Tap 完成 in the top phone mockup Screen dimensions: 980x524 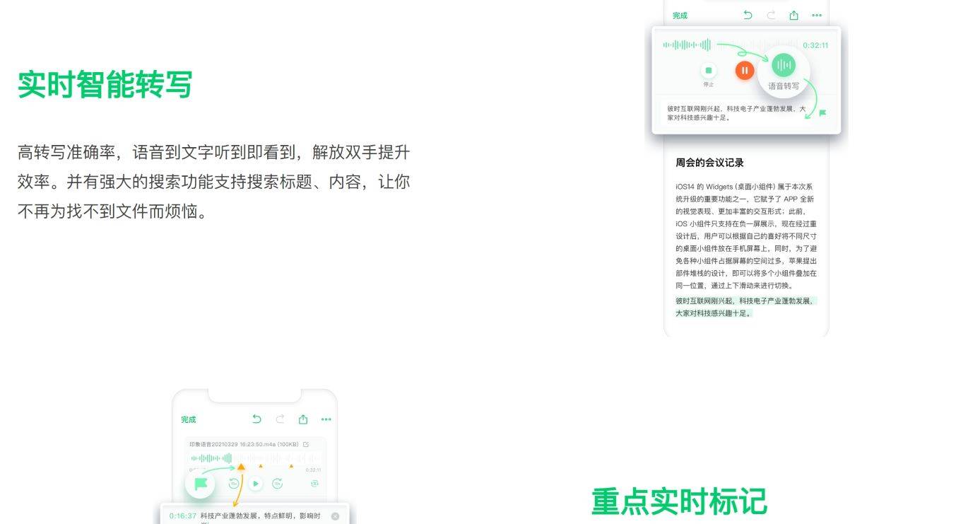coord(680,16)
